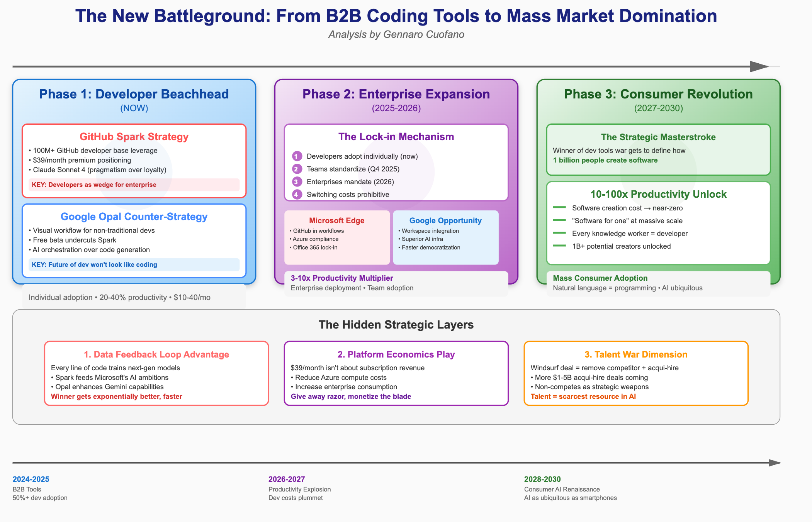Screen dimensions: 812x522
Task: Click the Microsoft Edge pink box
Action: tap(337, 237)
